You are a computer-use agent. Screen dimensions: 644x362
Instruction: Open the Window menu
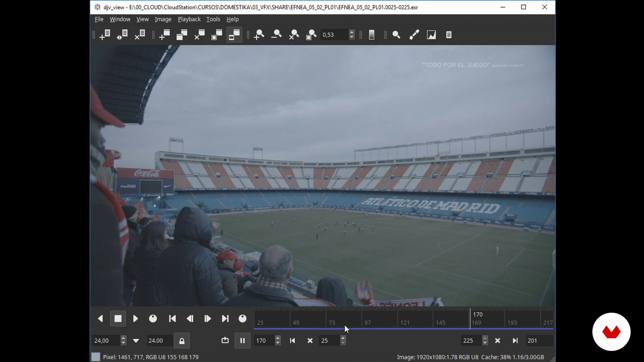(x=120, y=19)
